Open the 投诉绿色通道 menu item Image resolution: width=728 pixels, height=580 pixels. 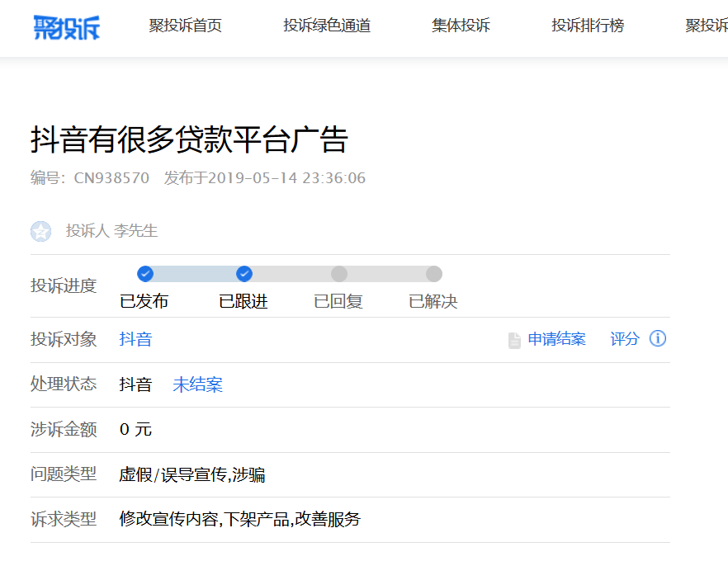(x=325, y=25)
